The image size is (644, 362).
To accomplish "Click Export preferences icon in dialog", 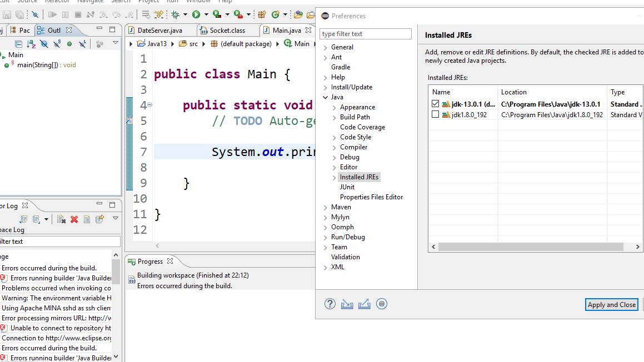I will [x=365, y=304].
